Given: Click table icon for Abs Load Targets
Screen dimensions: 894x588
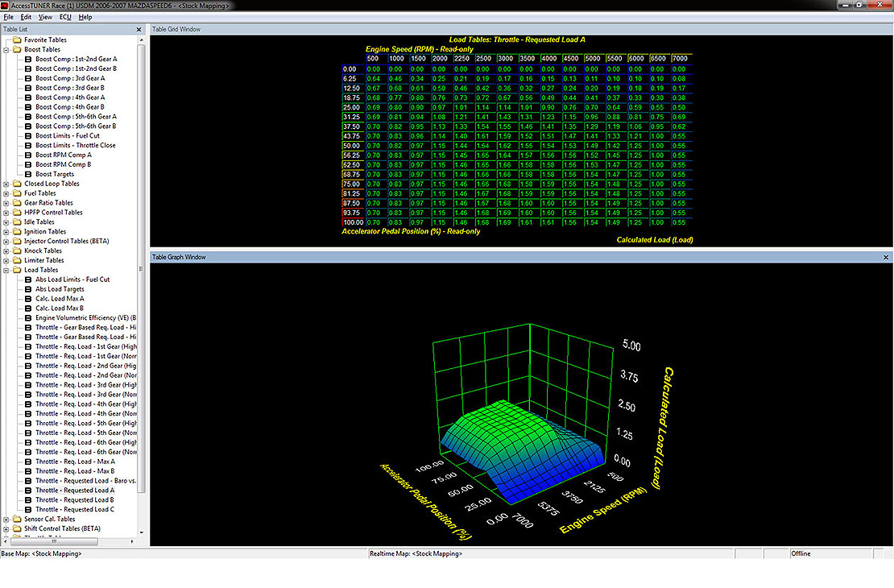Looking at the screenshot, I should click(28, 289).
